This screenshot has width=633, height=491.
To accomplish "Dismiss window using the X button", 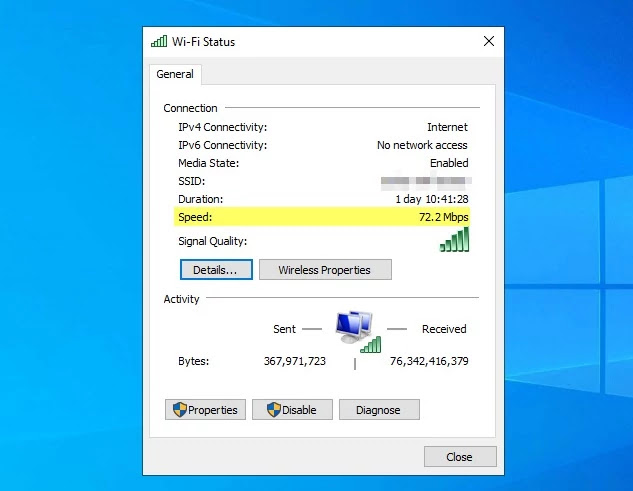I will pos(489,41).
